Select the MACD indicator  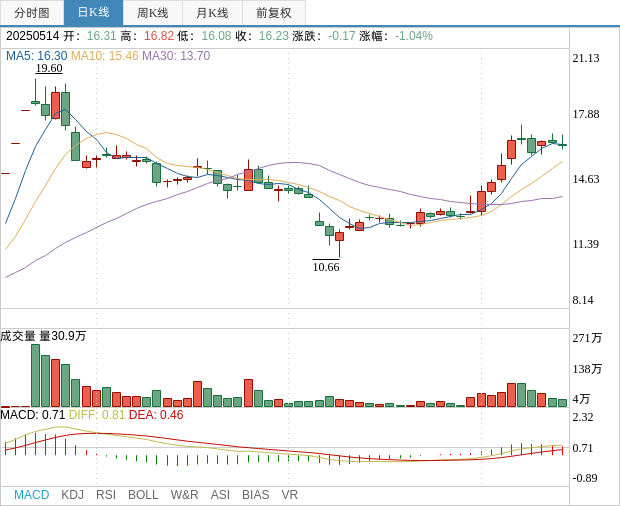[32, 495]
